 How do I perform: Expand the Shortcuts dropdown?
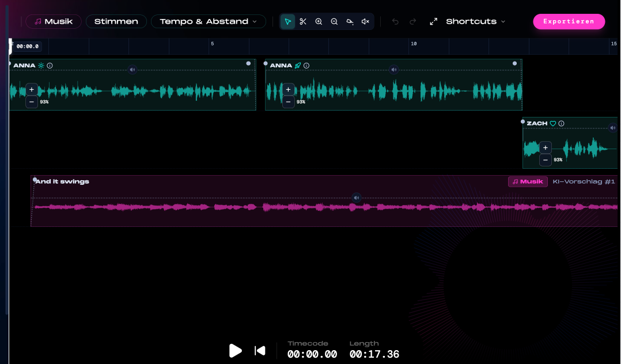475,21
